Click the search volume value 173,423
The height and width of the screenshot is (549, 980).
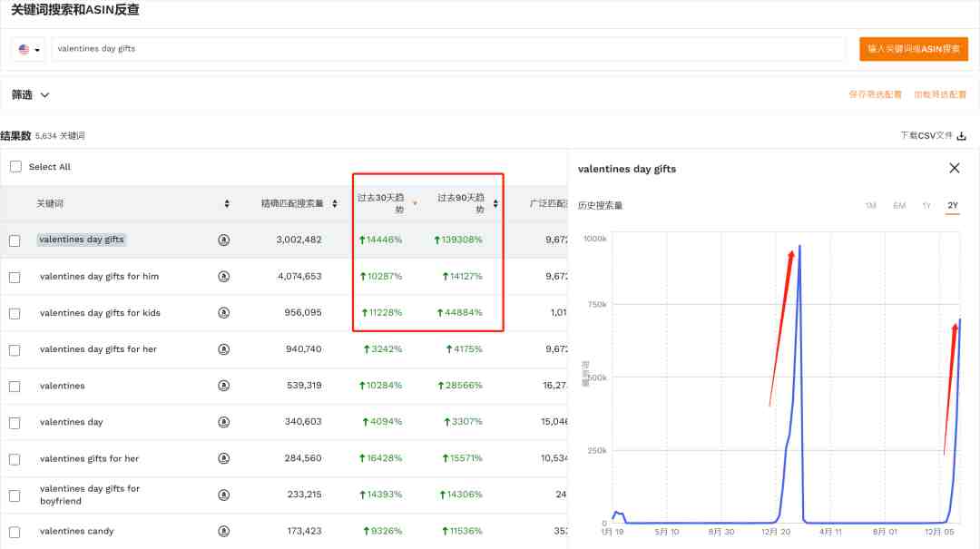point(304,531)
